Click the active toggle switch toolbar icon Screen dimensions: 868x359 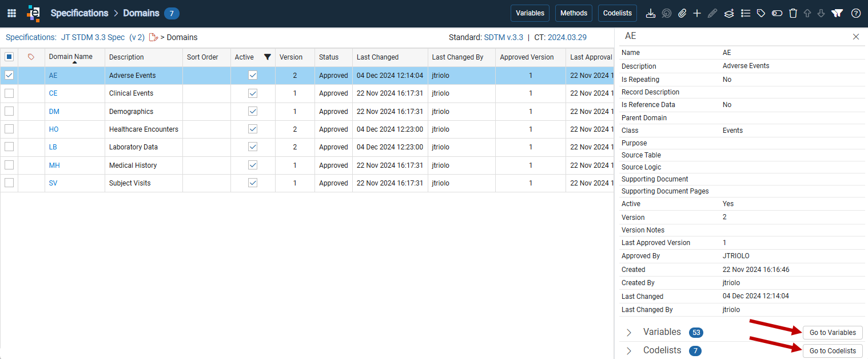777,13
